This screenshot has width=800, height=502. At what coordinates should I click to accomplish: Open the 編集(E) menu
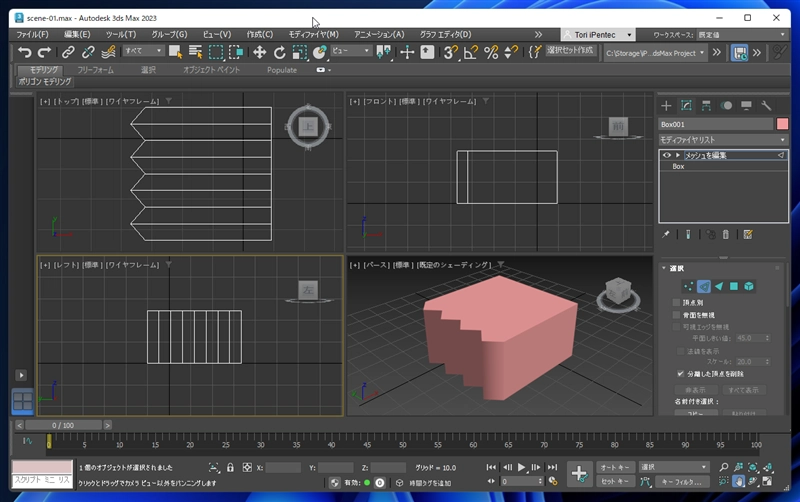tap(77, 34)
